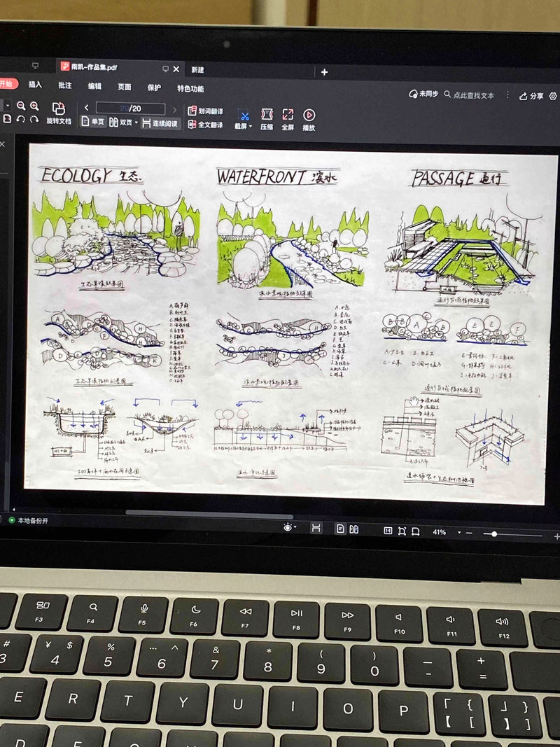Expand the eye-protection dropdown arrow
The height and width of the screenshot is (747, 560).
[295, 527]
